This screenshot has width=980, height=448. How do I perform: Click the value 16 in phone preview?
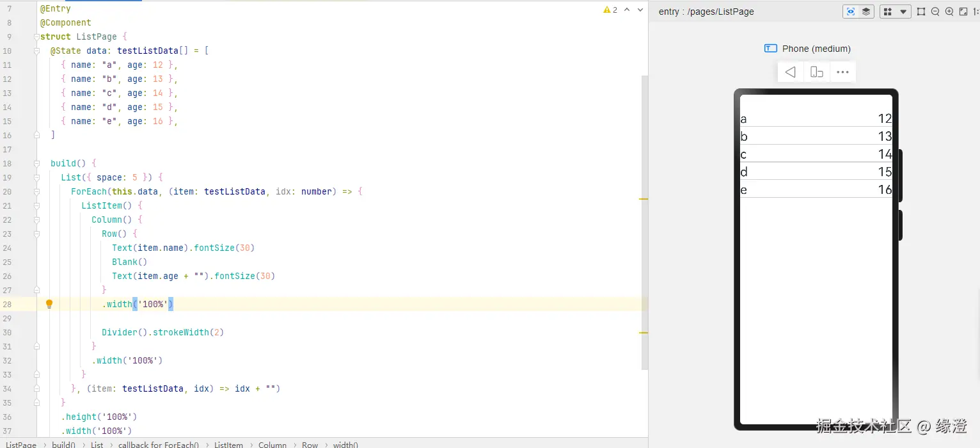[885, 189]
